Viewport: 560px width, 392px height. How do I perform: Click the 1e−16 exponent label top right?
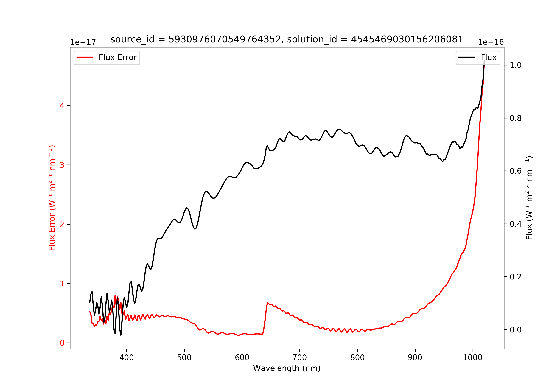(x=491, y=42)
